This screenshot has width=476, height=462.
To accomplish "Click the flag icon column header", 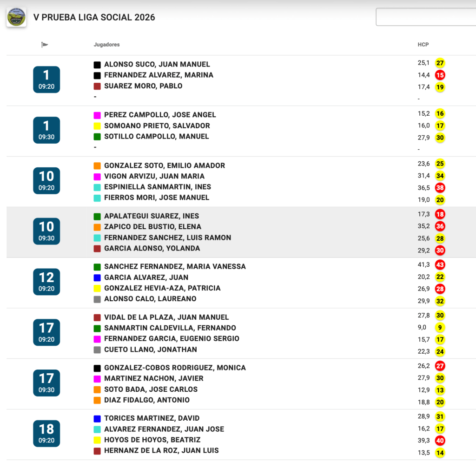I will click(45, 45).
